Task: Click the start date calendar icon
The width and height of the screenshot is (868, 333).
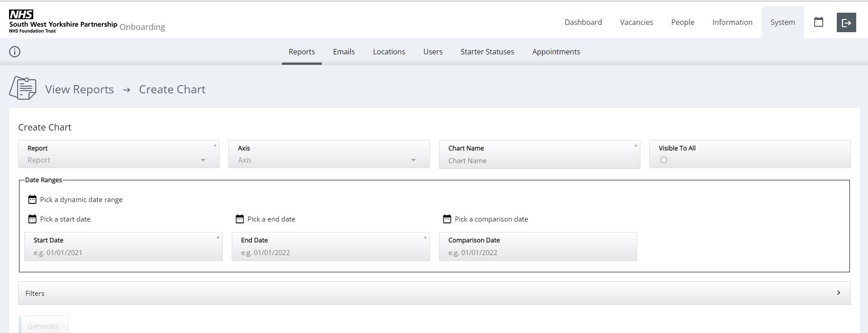Action: click(32, 219)
